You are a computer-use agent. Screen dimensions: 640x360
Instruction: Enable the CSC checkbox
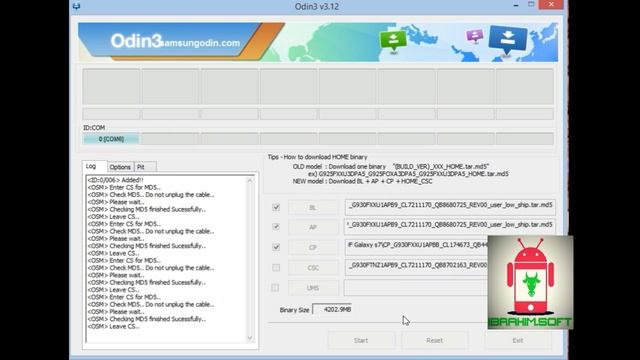click(x=276, y=268)
